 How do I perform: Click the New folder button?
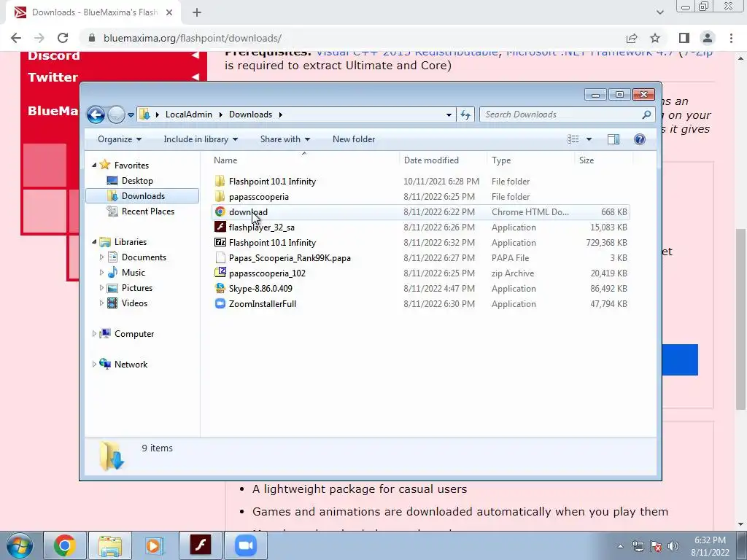pos(354,139)
